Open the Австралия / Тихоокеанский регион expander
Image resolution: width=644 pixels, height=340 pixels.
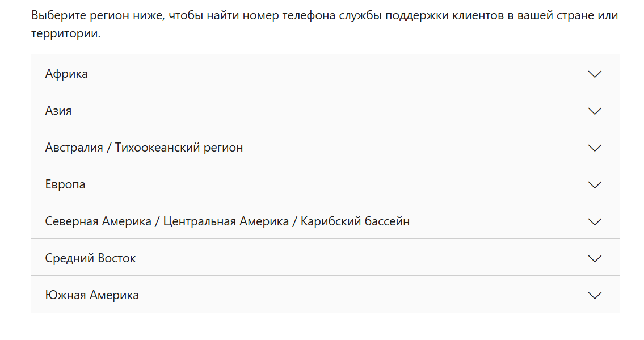point(594,147)
